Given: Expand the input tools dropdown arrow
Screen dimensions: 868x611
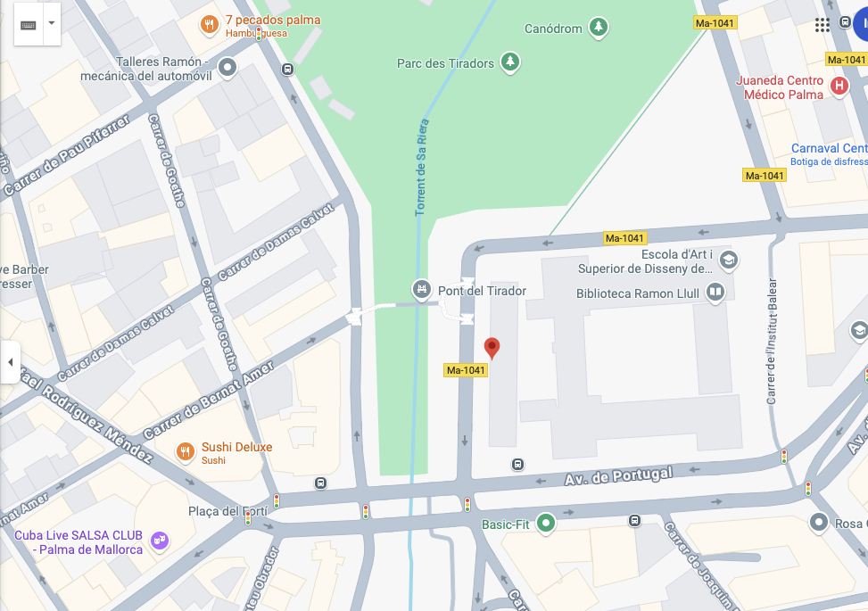Looking at the screenshot, I should (52, 24).
